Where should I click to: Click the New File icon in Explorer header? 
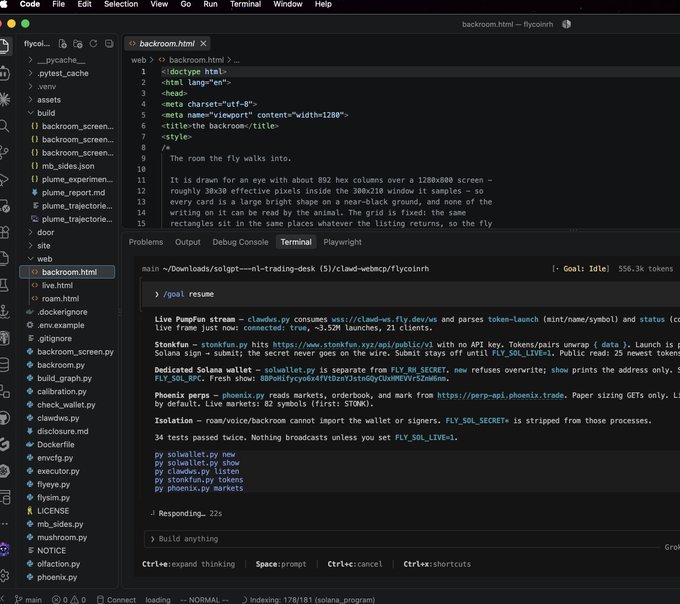point(62,43)
